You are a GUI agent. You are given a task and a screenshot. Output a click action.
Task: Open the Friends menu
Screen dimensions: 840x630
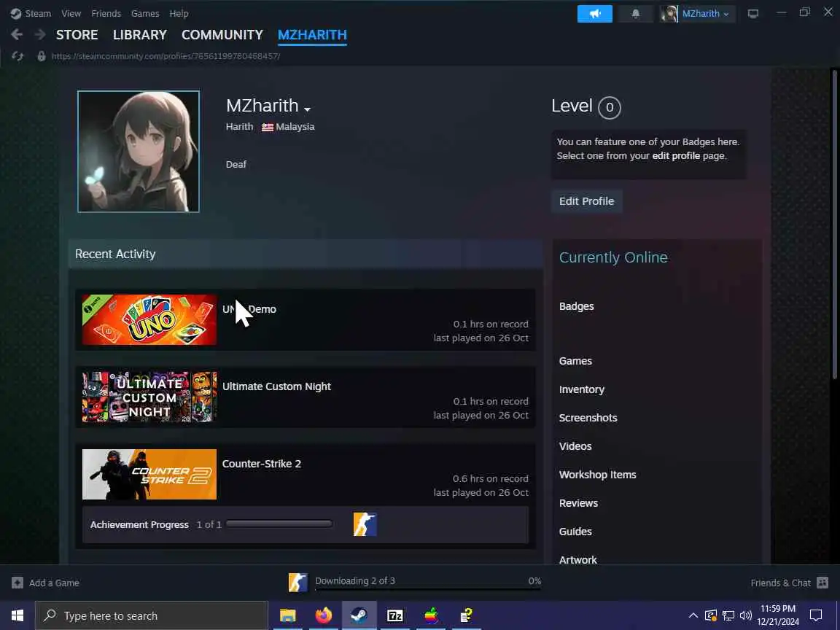106,13
